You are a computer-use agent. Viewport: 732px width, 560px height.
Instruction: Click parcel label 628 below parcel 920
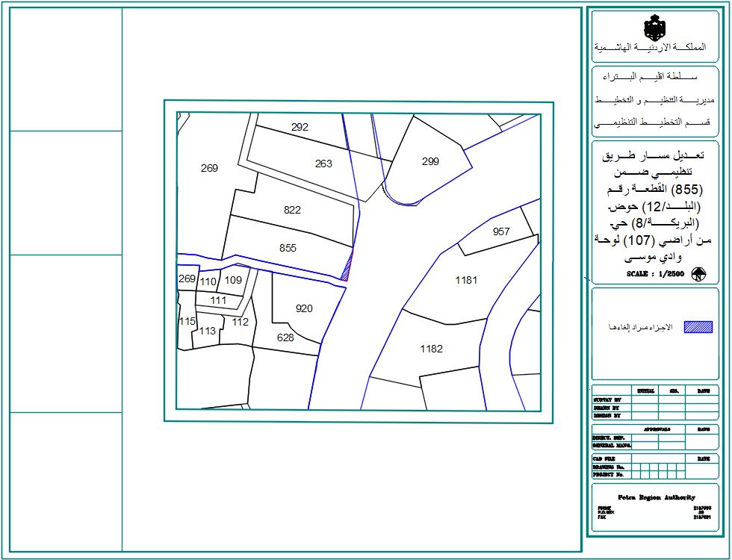coord(285,338)
